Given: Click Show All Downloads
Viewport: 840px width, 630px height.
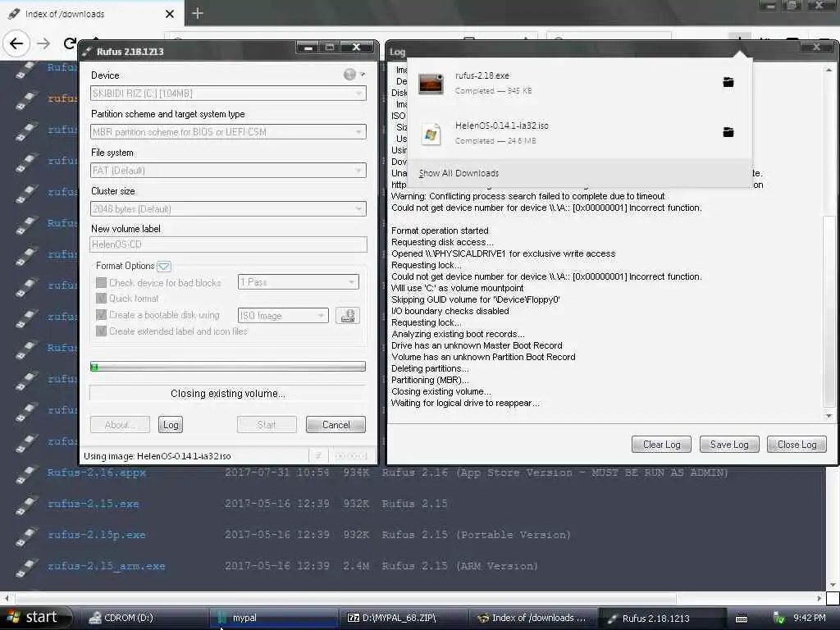Looking at the screenshot, I should [x=459, y=173].
